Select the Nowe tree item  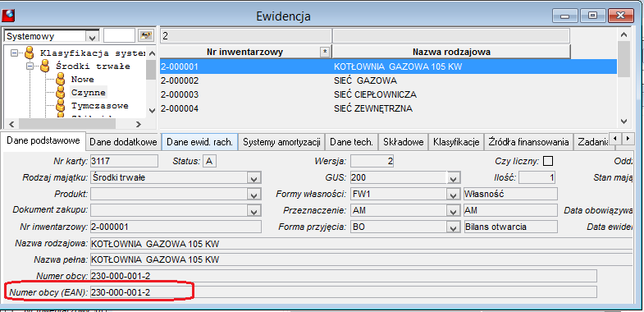click(x=82, y=79)
